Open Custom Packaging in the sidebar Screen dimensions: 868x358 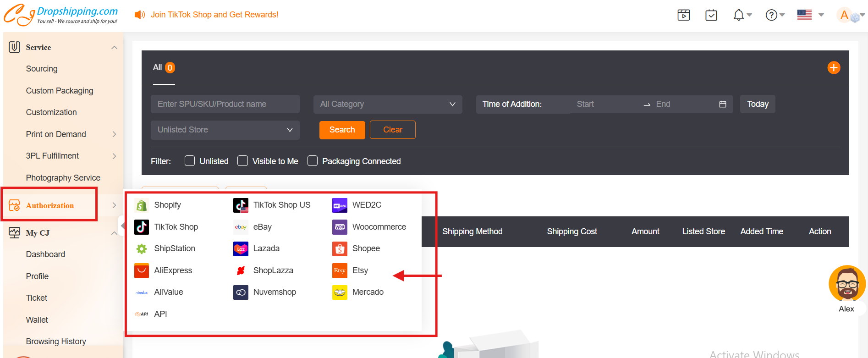click(60, 91)
